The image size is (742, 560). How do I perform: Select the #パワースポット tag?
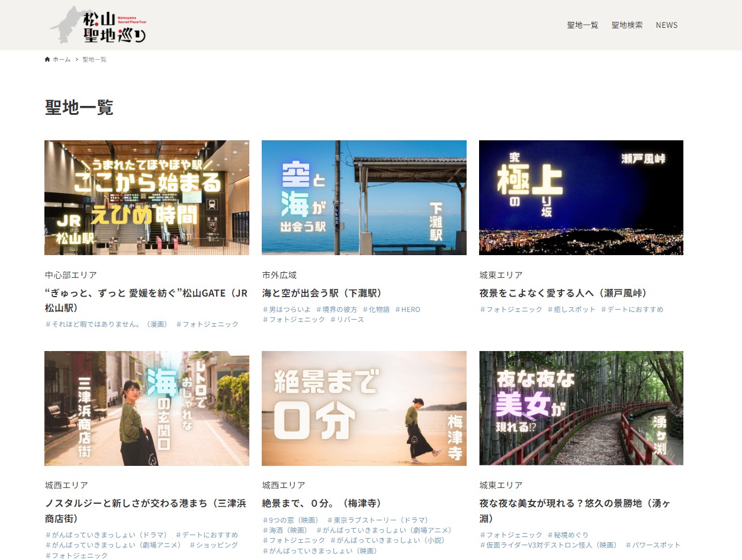(653, 545)
